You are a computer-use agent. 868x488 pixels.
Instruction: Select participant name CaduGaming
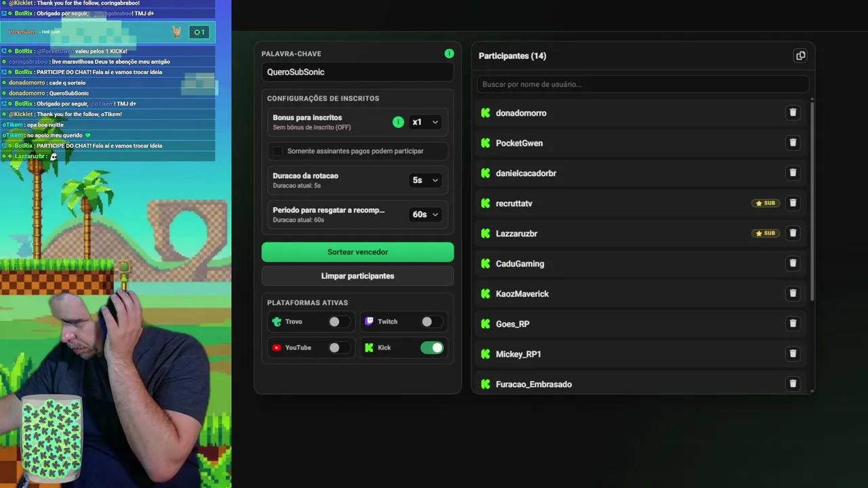pos(520,264)
